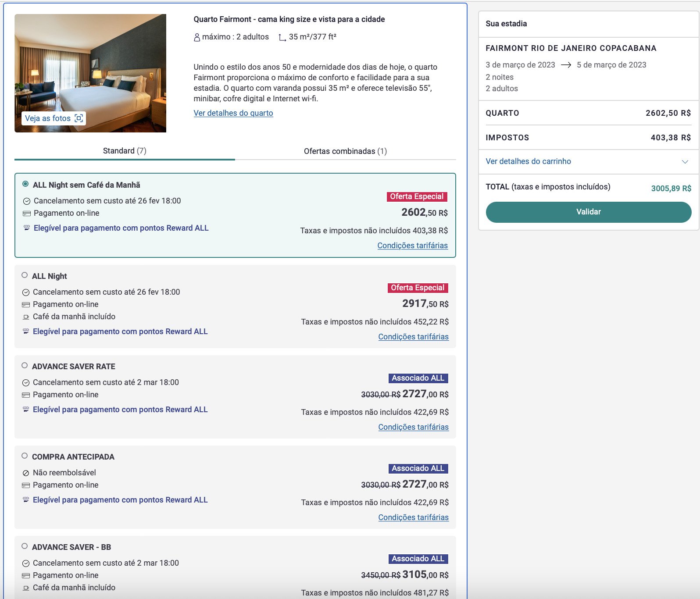Open Condições tarifárias for ADVANCE SAVER RATE
The image size is (700, 599).
[x=413, y=427]
